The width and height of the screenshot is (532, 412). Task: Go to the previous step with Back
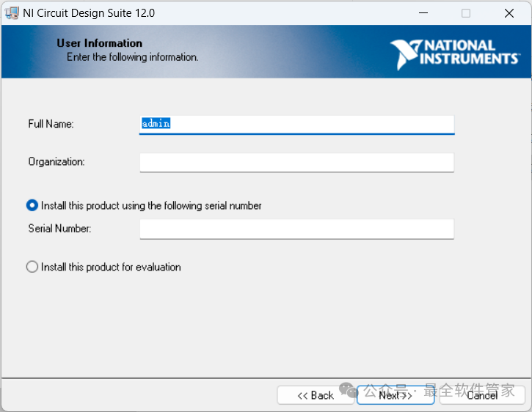pyautogui.click(x=315, y=395)
